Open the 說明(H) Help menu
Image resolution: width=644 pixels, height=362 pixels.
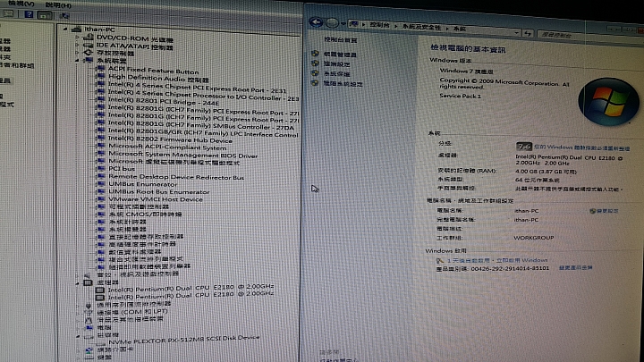click(x=58, y=5)
